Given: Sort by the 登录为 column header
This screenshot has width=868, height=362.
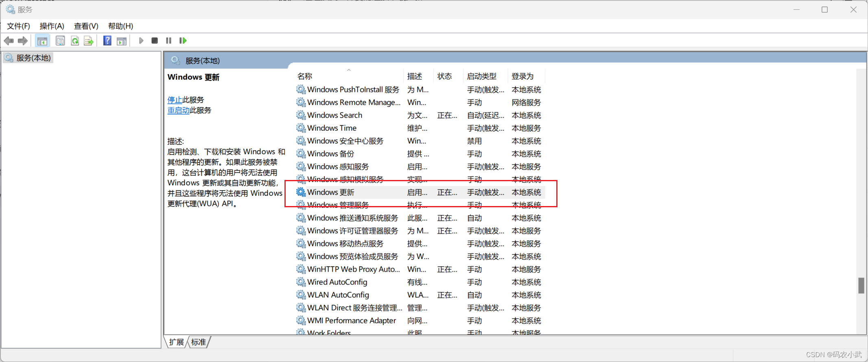Looking at the screenshot, I should click(x=526, y=76).
